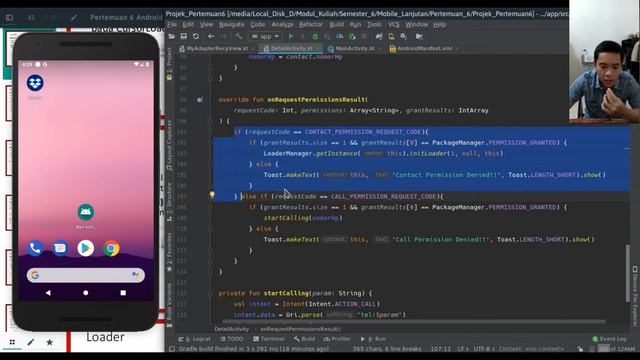Click the Sync Project with Gradle icon
The width and height of the screenshot is (640, 360).
point(379,36)
